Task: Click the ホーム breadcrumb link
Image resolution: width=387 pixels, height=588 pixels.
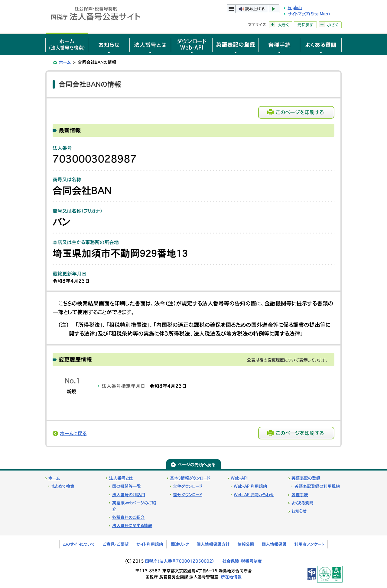Action: coord(65,62)
